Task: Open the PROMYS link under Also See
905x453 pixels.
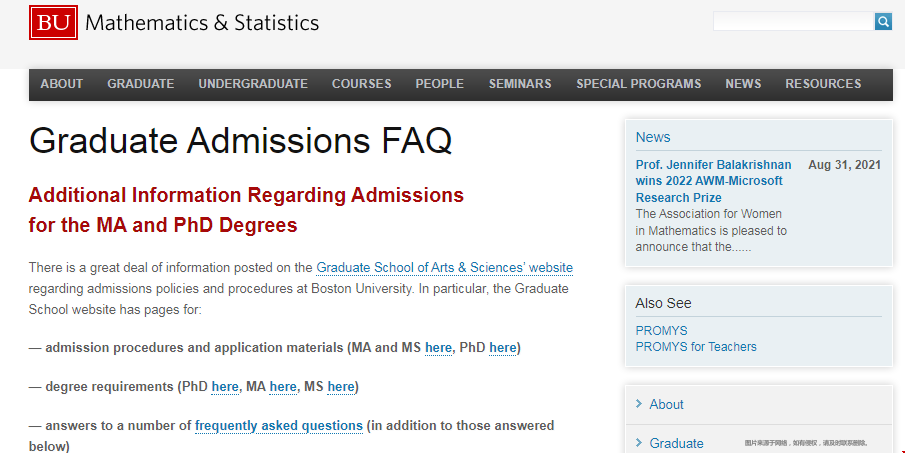Action: [661, 330]
